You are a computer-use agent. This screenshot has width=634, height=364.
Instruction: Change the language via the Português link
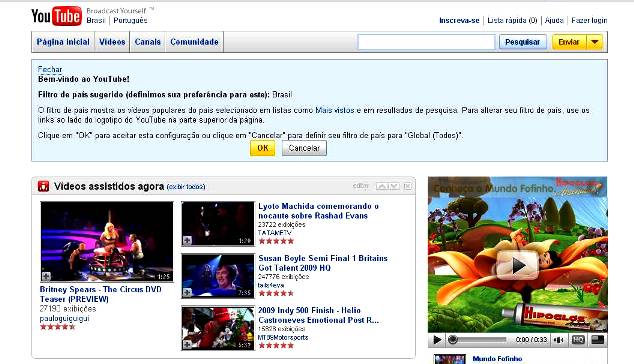pyautogui.click(x=130, y=20)
